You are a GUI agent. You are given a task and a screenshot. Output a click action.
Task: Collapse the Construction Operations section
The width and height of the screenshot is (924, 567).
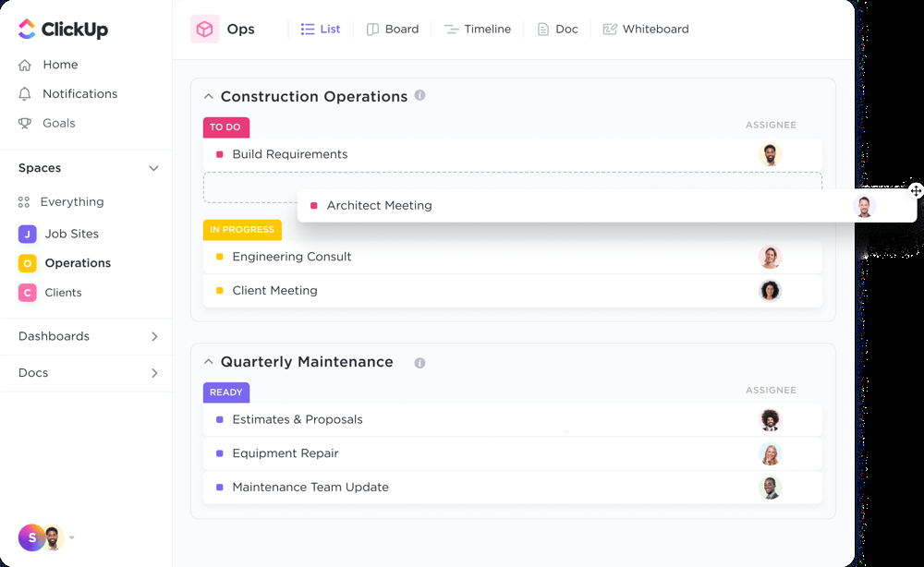tap(208, 96)
